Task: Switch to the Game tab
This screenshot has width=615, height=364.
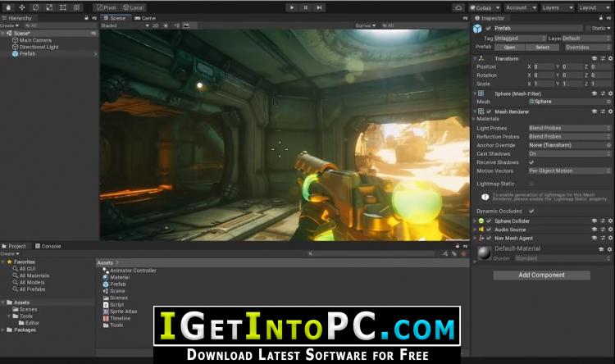Action: tap(145, 18)
